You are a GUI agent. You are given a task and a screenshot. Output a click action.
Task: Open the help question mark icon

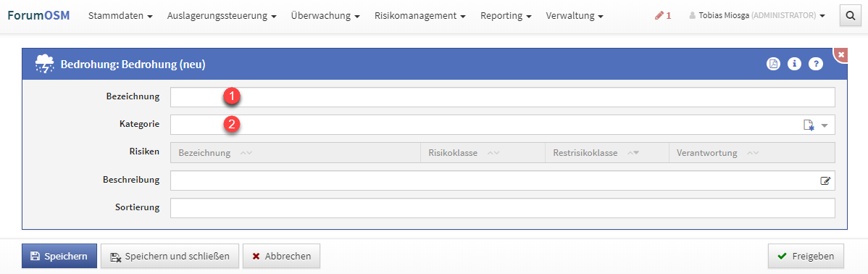click(815, 64)
